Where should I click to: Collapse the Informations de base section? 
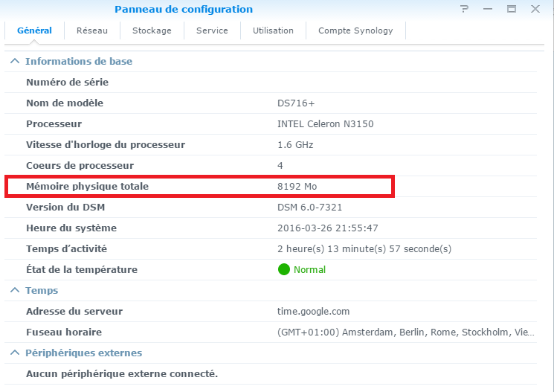coord(15,61)
